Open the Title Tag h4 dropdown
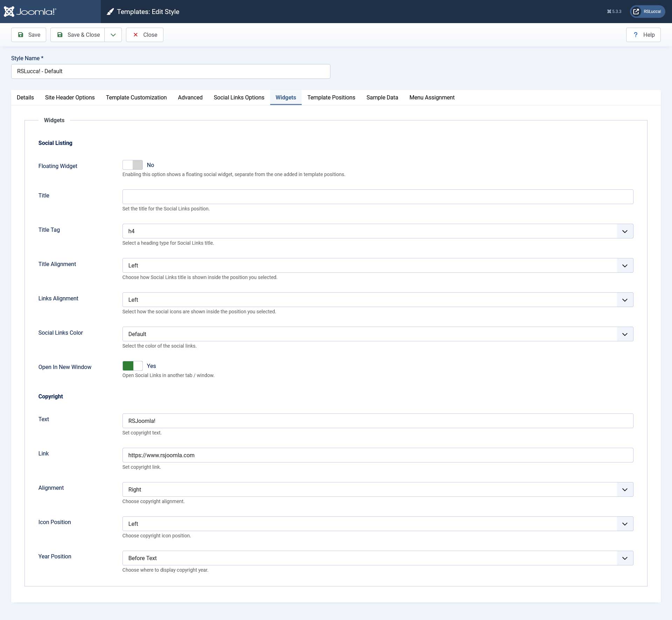This screenshot has height=620, width=672. (x=378, y=231)
